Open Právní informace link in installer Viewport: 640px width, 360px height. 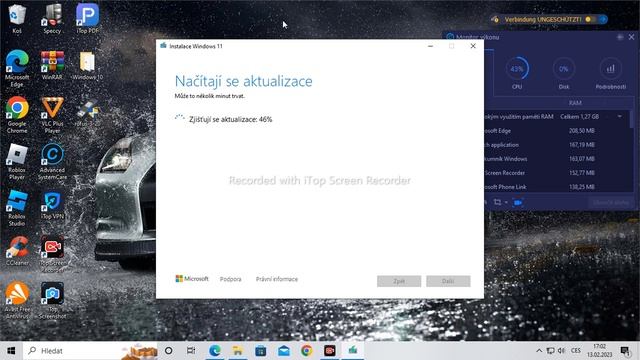(x=277, y=279)
